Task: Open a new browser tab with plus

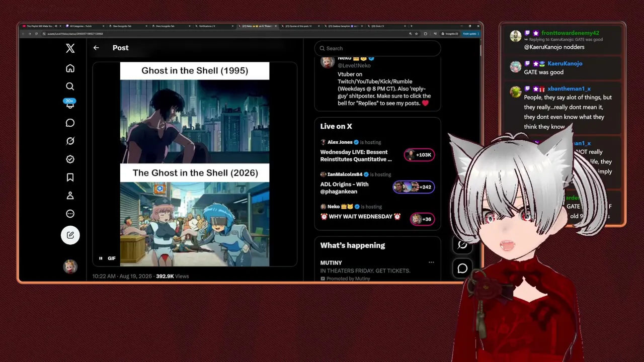Action: coord(411,26)
